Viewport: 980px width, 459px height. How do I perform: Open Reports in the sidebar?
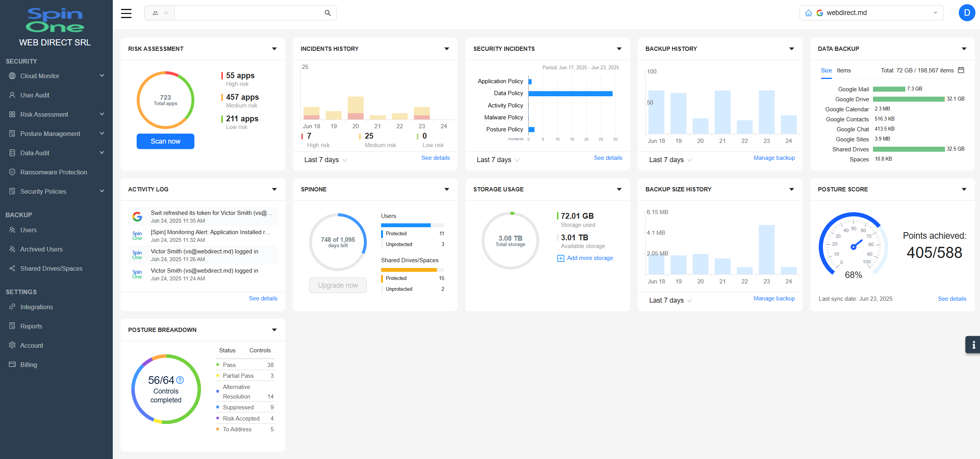[x=31, y=326]
